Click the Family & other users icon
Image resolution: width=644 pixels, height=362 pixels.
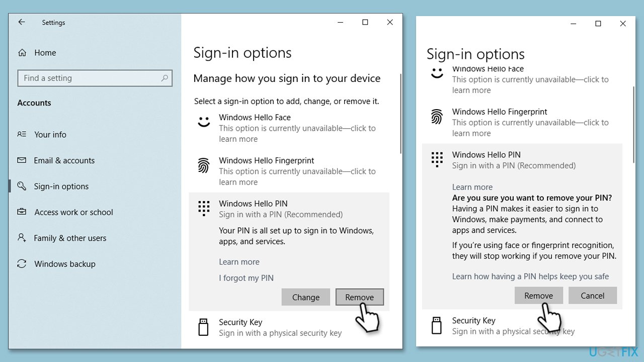click(x=22, y=238)
